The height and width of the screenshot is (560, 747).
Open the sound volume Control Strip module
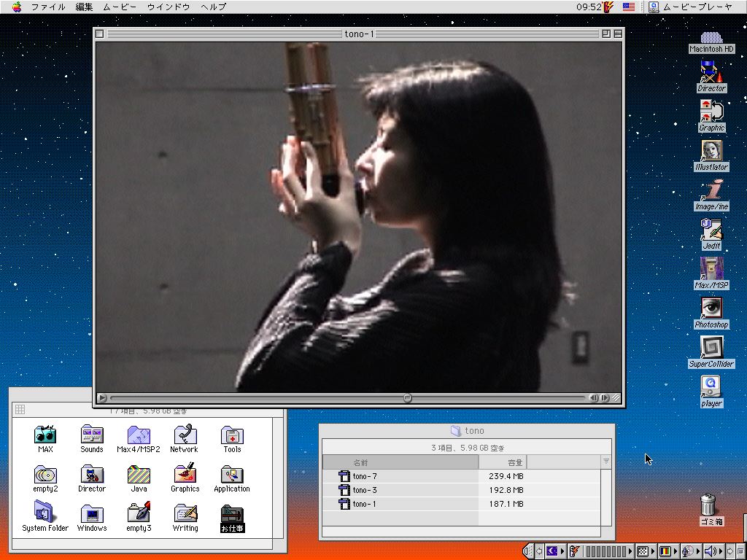(711, 552)
